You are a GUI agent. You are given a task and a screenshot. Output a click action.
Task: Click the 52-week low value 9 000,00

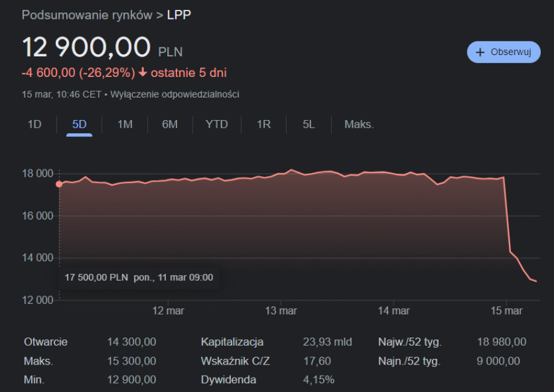[498, 361]
